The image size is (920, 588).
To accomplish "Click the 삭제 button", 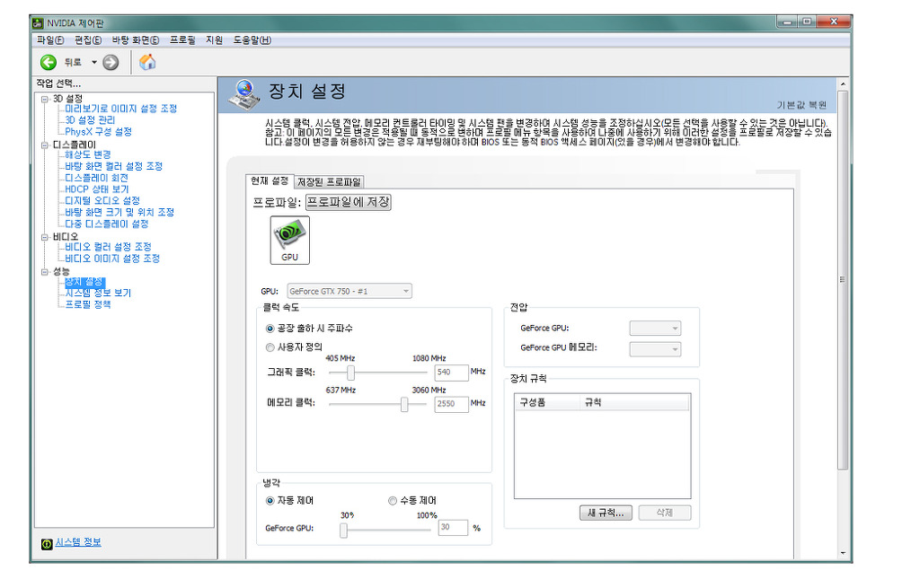I will point(665,513).
